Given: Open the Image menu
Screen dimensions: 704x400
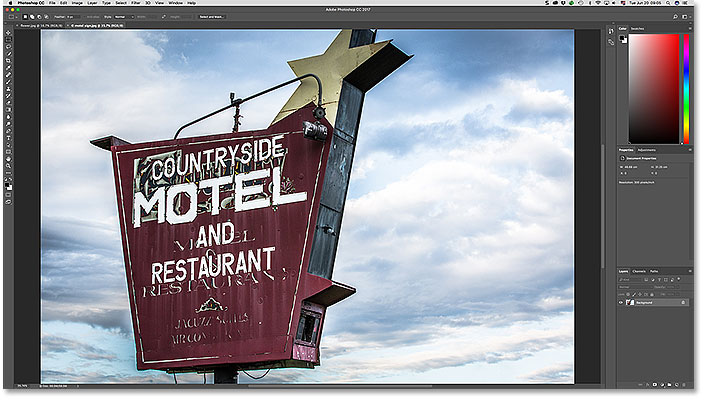Looking at the screenshot, I should coord(77,3).
